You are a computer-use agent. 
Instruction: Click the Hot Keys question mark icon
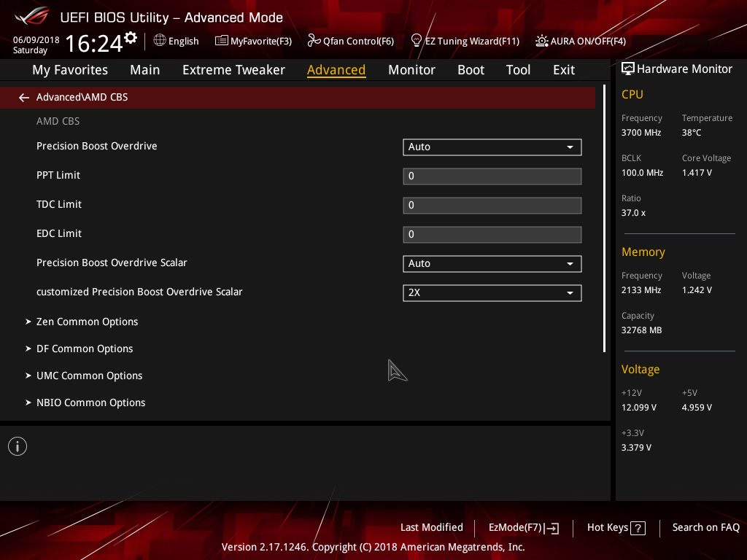(x=638, y=528)
